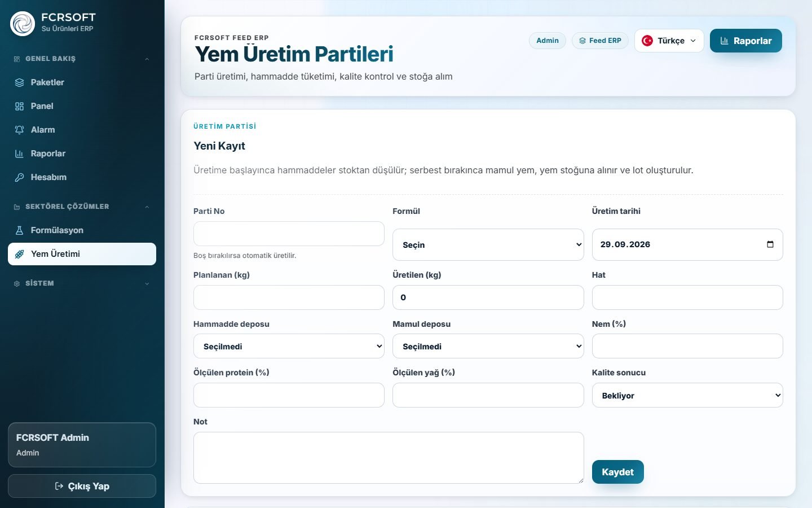812x508 pixels.
Task: Click the FCRSOFT logo icon
Action: coord(23,24)
